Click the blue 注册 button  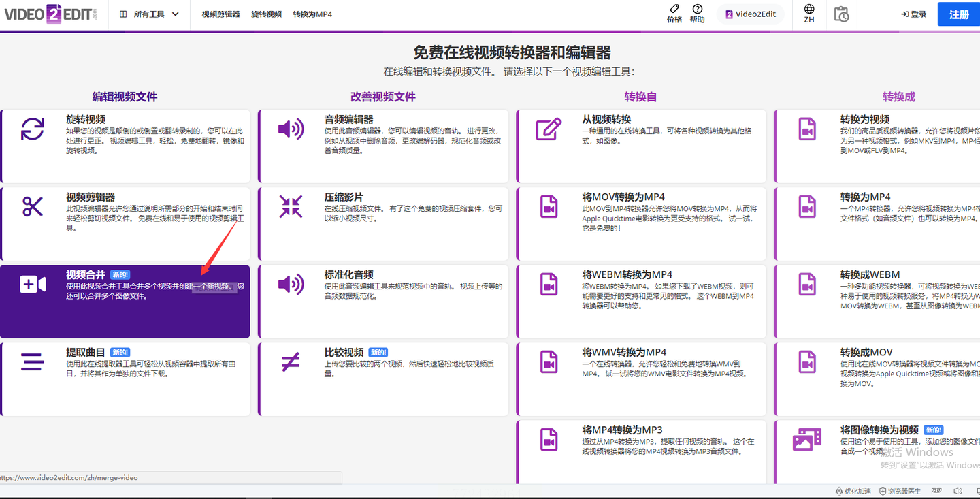pos(958,14)
